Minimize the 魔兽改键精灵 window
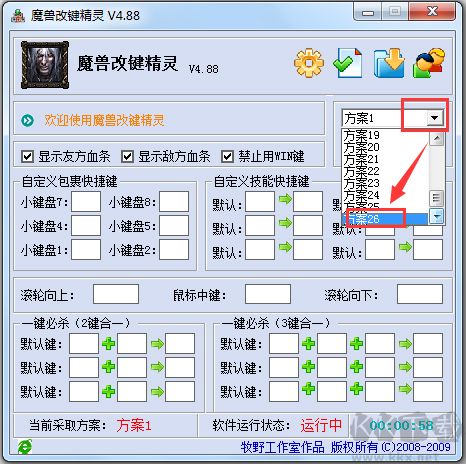The width and height of the screenshot is (466, 464). [x=368, y=13]
